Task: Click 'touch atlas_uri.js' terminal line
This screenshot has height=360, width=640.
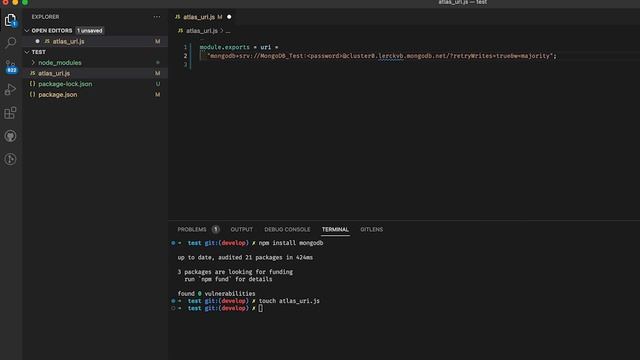Action: coord(289,301)
